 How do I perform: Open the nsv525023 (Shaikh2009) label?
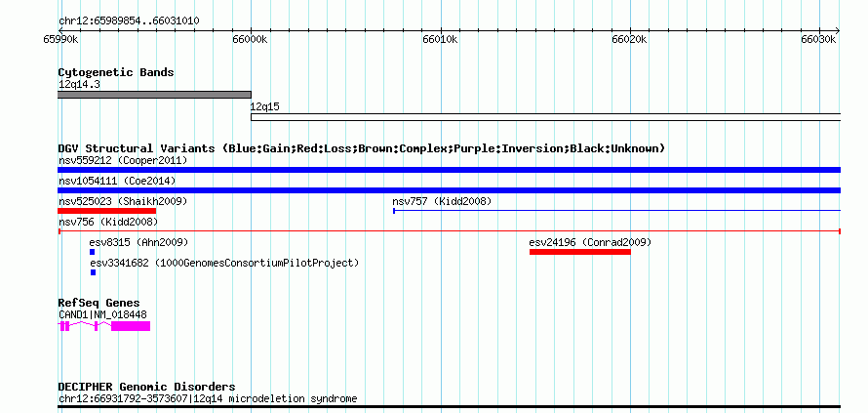tap(123, 201)
